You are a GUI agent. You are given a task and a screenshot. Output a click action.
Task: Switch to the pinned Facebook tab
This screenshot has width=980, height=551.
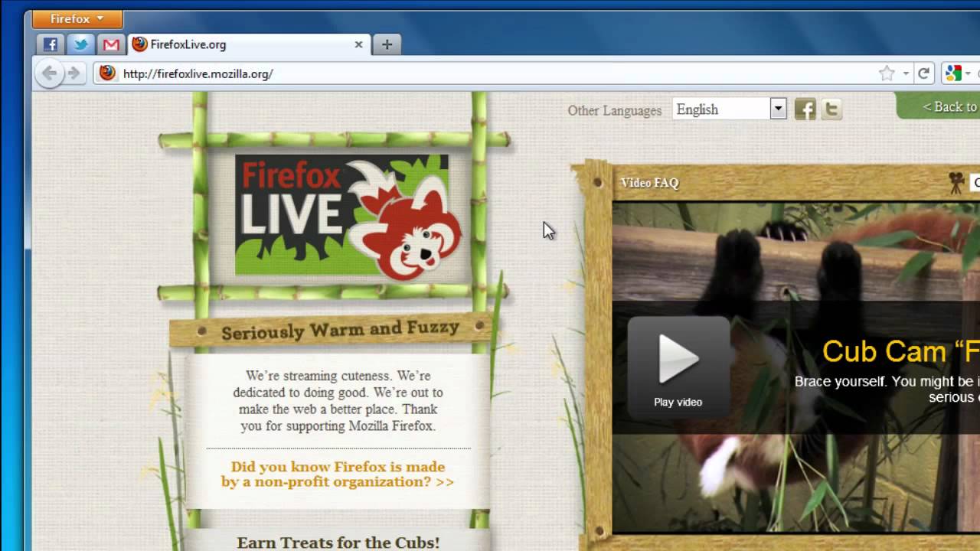point(51,44)
